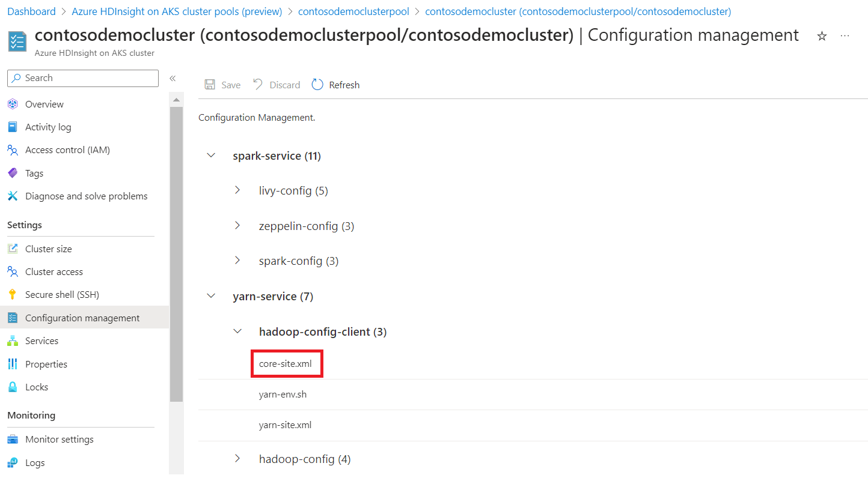Navigate to contosodemoclusterpool breadcrumb link
The image size is (868, 478).
tap(353, 11)
